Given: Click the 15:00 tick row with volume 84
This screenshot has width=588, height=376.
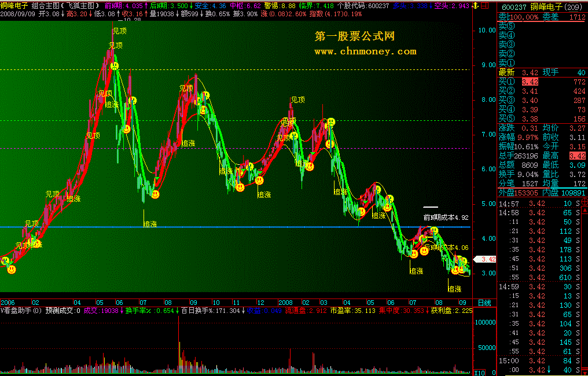Looking at the screenshot, I should pyautogui.click(x=539, y=360).
